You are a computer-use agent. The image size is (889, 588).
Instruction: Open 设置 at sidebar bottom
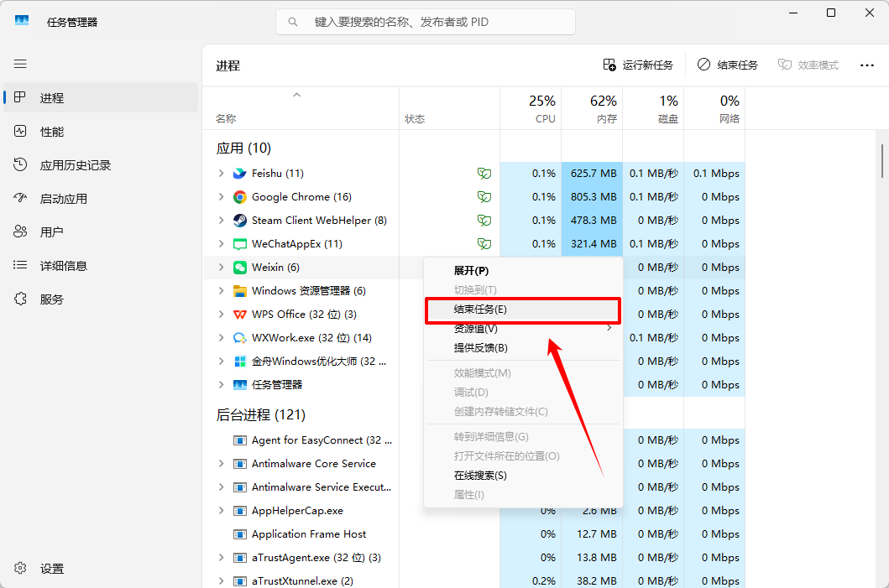tap(101, 568)
